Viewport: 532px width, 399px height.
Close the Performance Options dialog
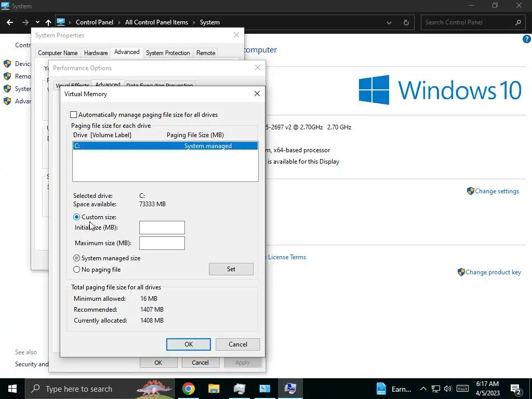258,68
